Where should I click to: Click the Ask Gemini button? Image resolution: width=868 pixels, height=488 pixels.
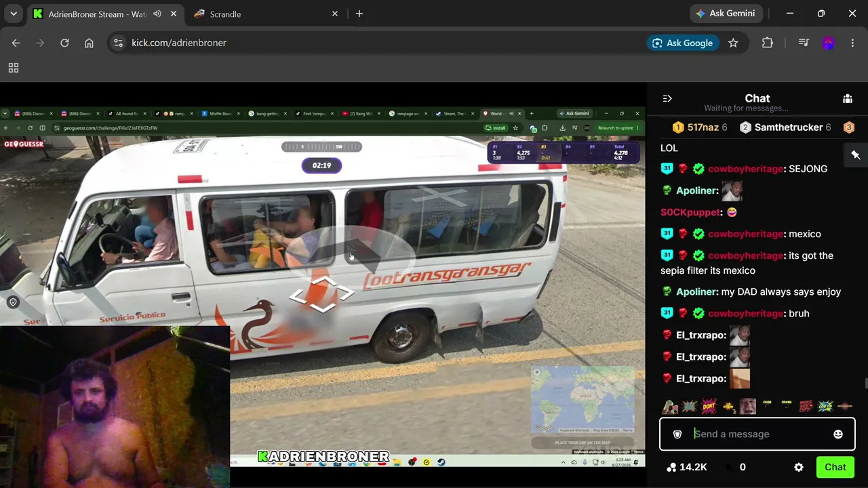point(727,14)
